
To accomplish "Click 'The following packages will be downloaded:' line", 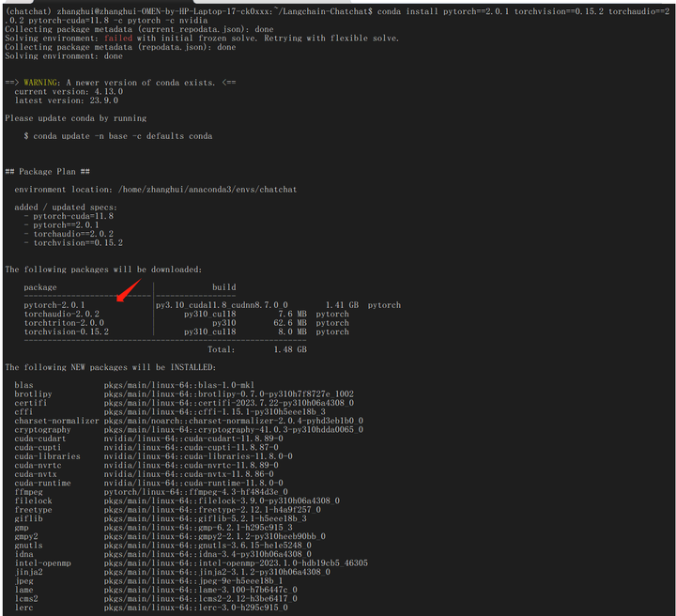I will [103, 269].
